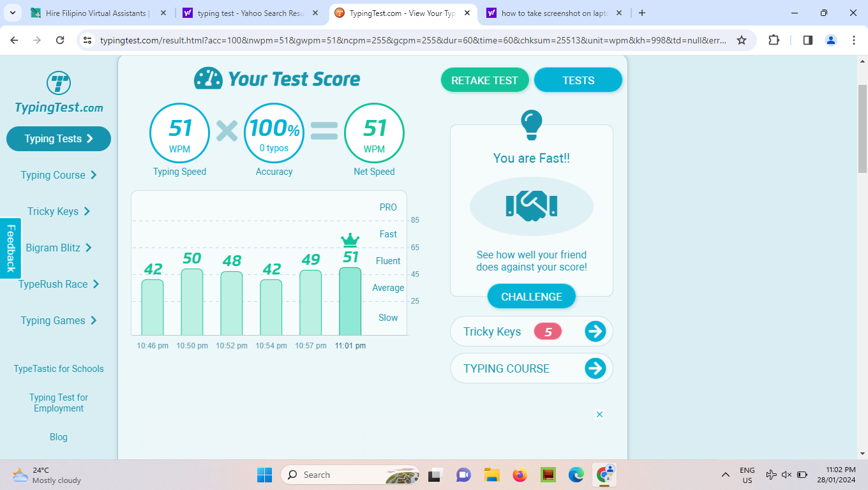Viewport: 868px width, 490px height.
Task: Click the Tricky Keys arrow icon
Action: pos(595,331)
